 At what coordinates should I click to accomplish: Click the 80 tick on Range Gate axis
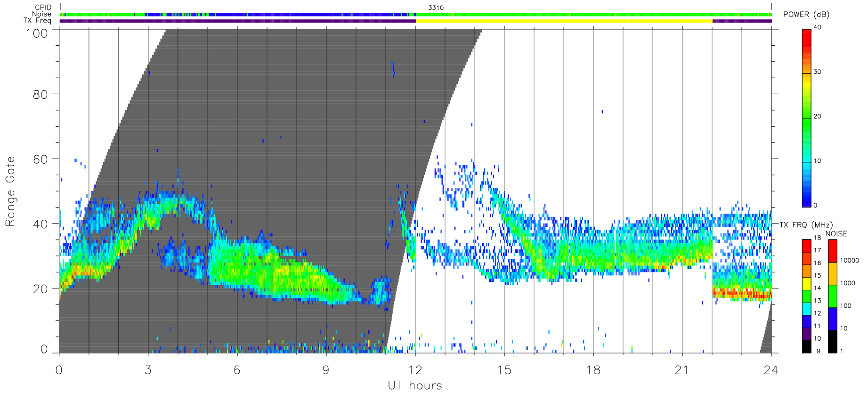(41, 95)
